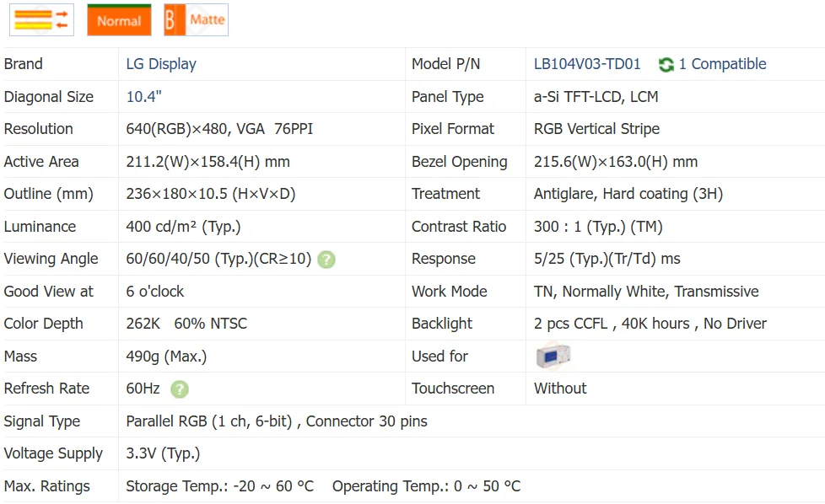Click the orange Normal badge icon
This screenshot has height=504, width=825.
(119, 20)
